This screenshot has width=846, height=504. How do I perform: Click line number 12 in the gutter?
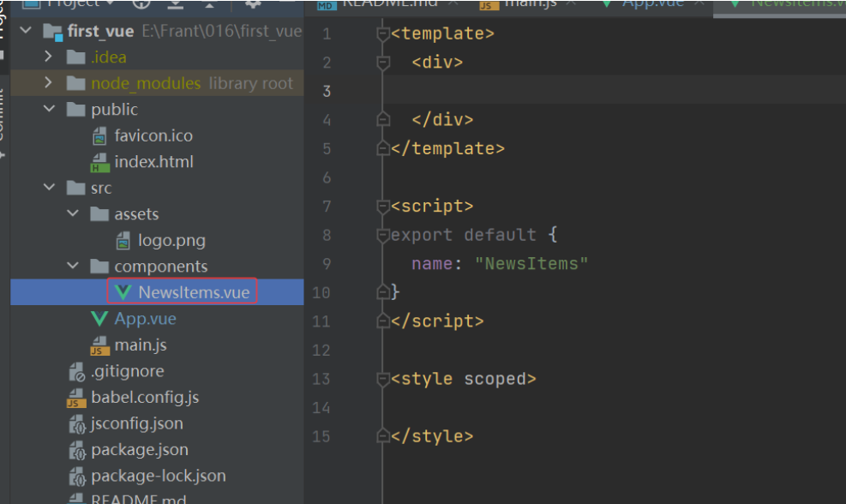(321, 351)
